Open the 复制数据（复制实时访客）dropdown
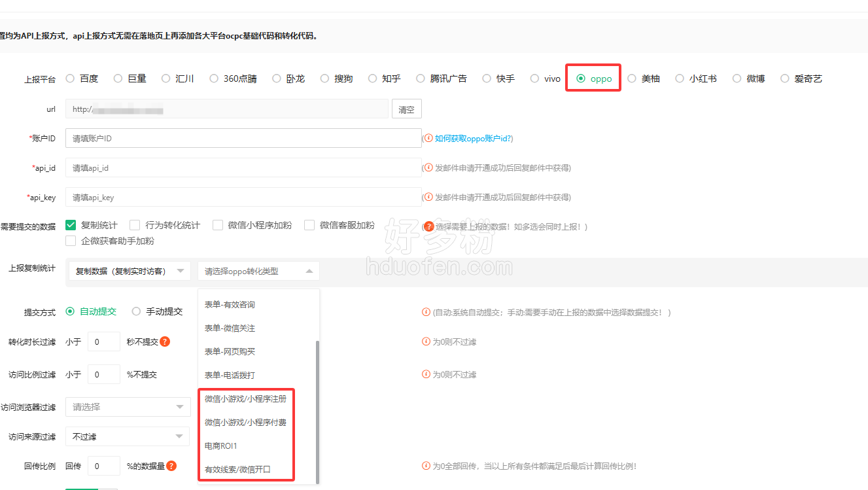This screenshot has height=490, width=868. click(x=129, y=271)
